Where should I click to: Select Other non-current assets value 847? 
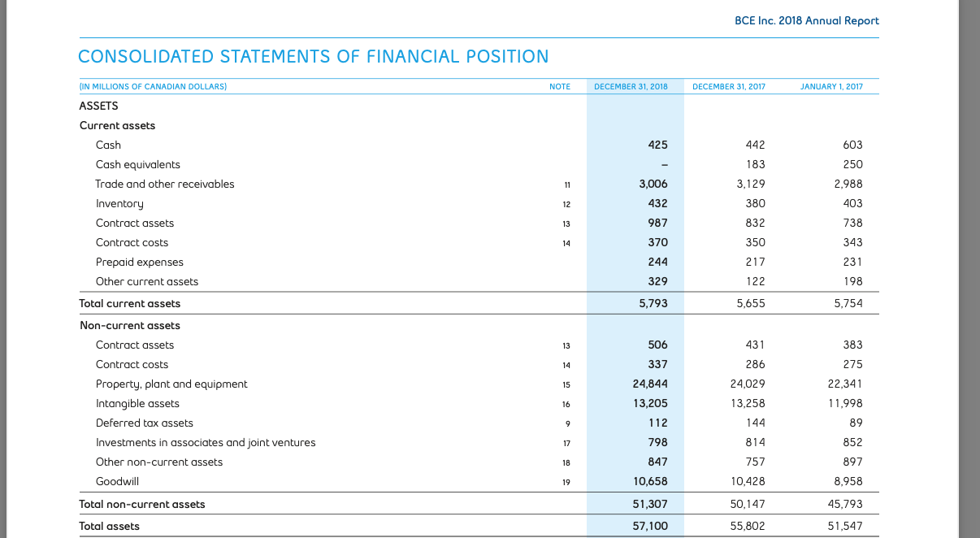658,462
